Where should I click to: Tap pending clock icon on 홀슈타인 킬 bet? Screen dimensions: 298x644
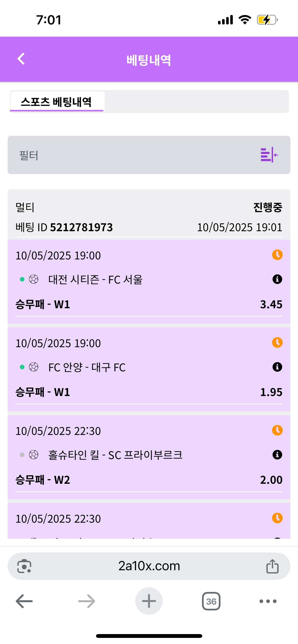(x=277, y=430)
